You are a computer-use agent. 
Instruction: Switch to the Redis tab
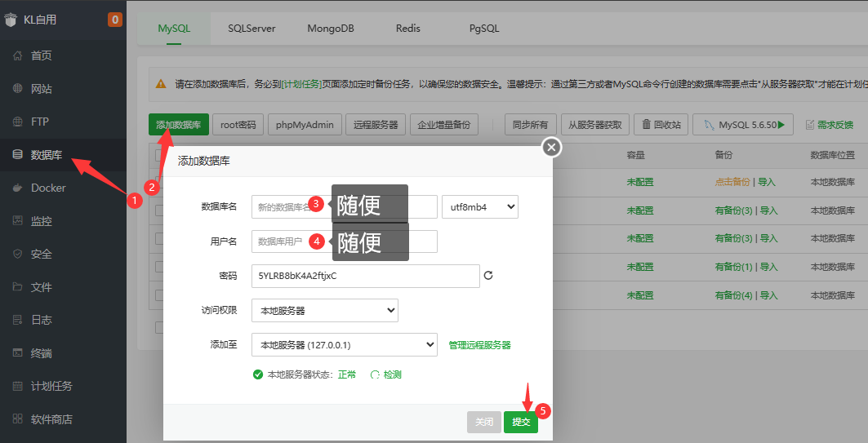tap(407, 28)
